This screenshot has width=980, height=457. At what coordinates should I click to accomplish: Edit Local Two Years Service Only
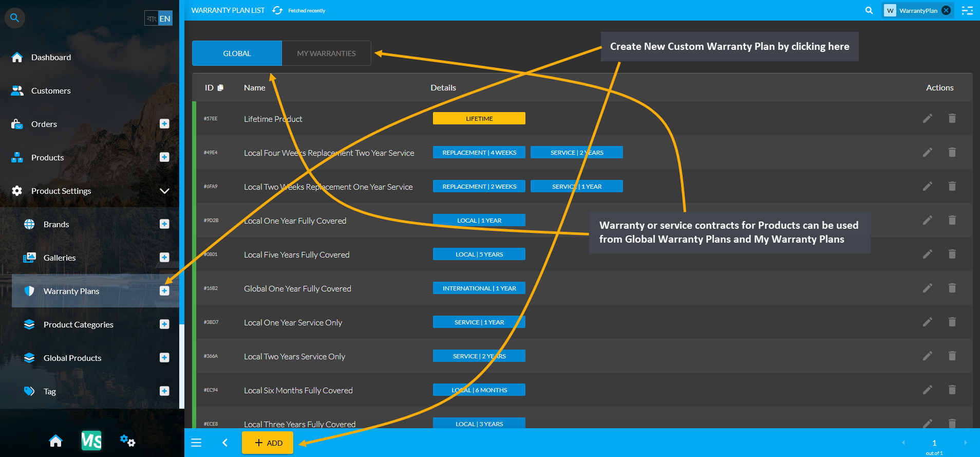coord(927,356)
